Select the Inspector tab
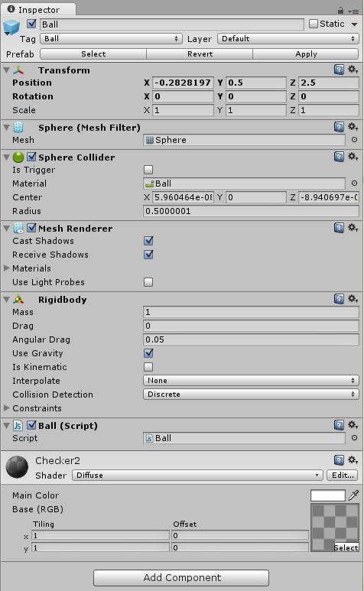 (38, 10)
